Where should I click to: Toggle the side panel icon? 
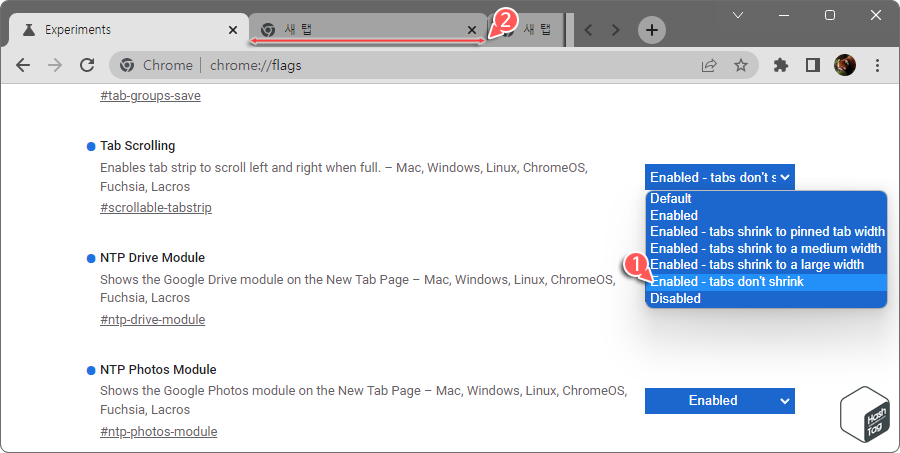click(813, 65)
